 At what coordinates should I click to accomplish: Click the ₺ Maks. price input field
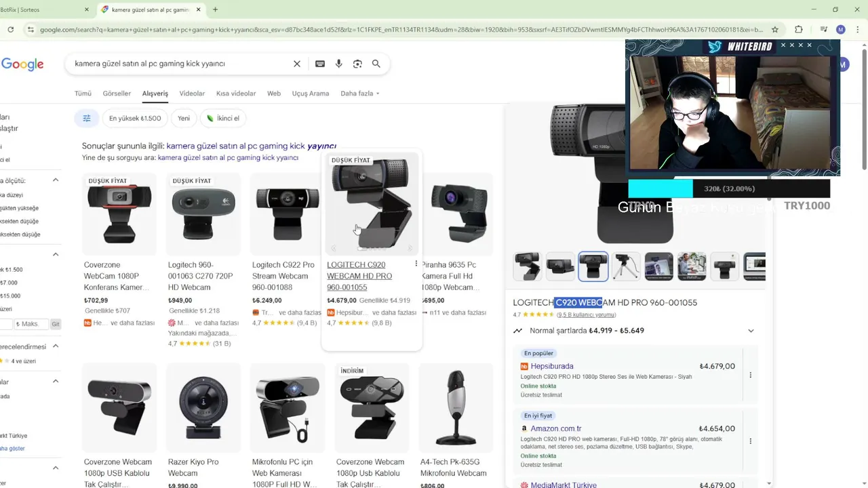(x=31, y=324)
